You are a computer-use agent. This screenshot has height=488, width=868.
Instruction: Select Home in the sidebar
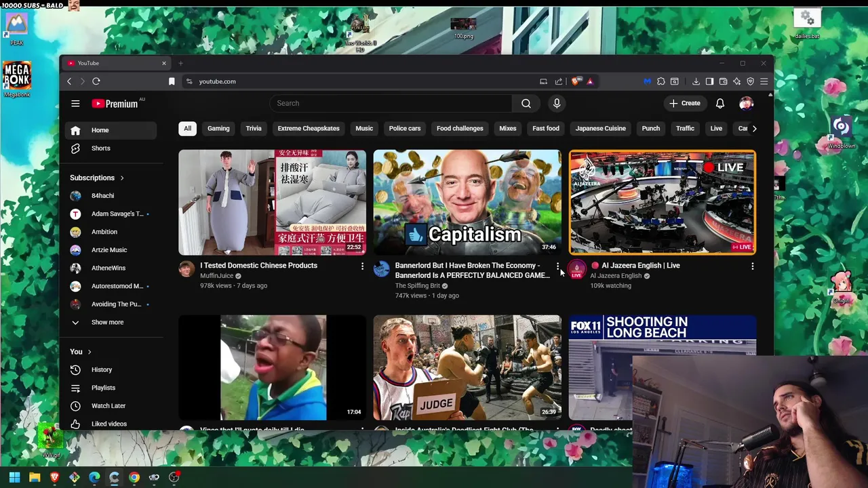pyautogui.click(x=111, y=130)
